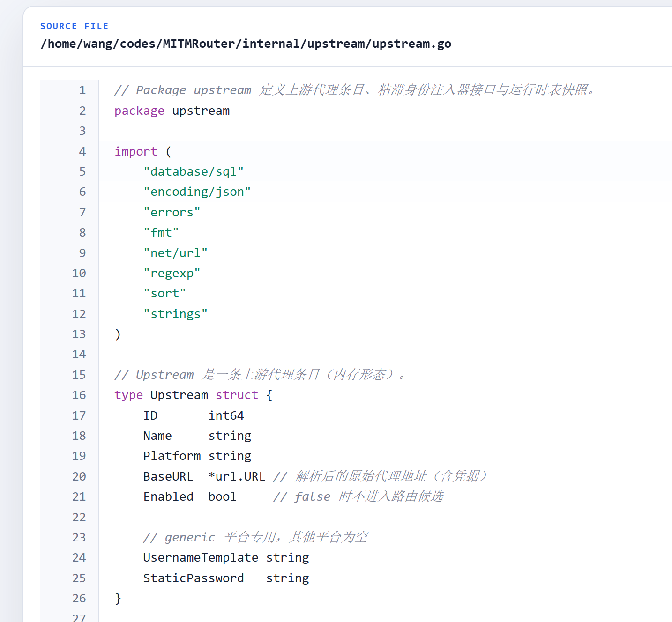672x622 pixels.
Task: Select the "StaticPassword" field name
Action: [194, 578]
